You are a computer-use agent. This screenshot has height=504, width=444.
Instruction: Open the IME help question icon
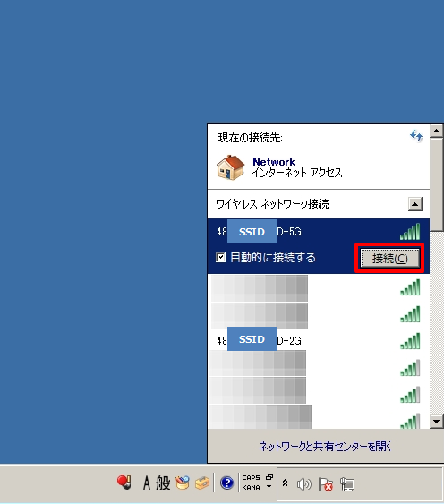click(226, 483)
